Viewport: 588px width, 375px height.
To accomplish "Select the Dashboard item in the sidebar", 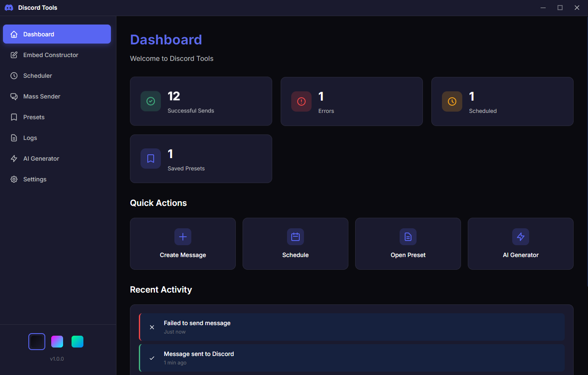I will [57, 34].
